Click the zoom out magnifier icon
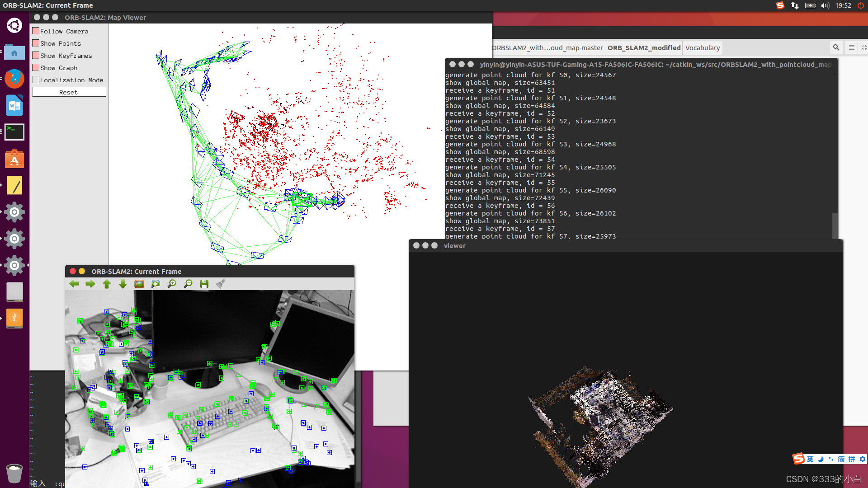 click(x=188, y=284)
